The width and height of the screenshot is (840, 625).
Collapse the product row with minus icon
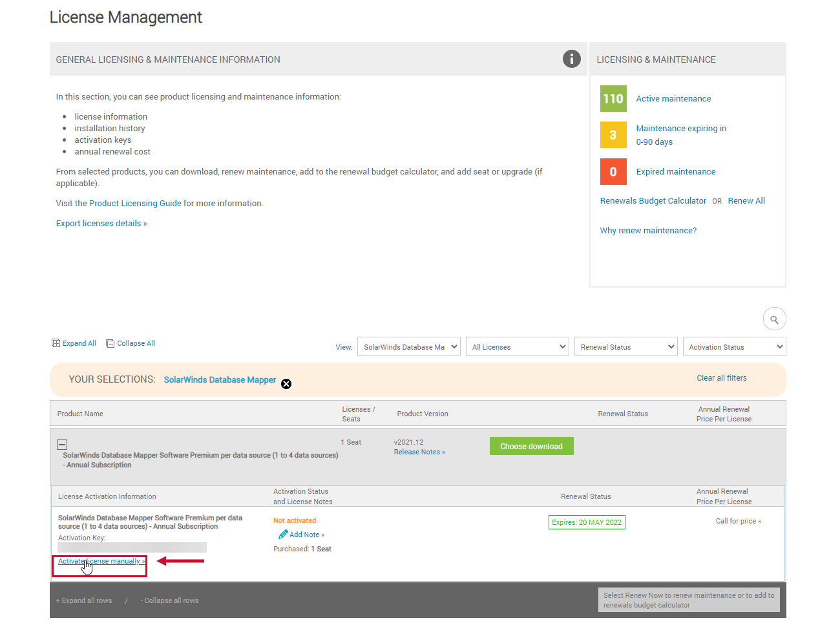(x=62, y=444)
